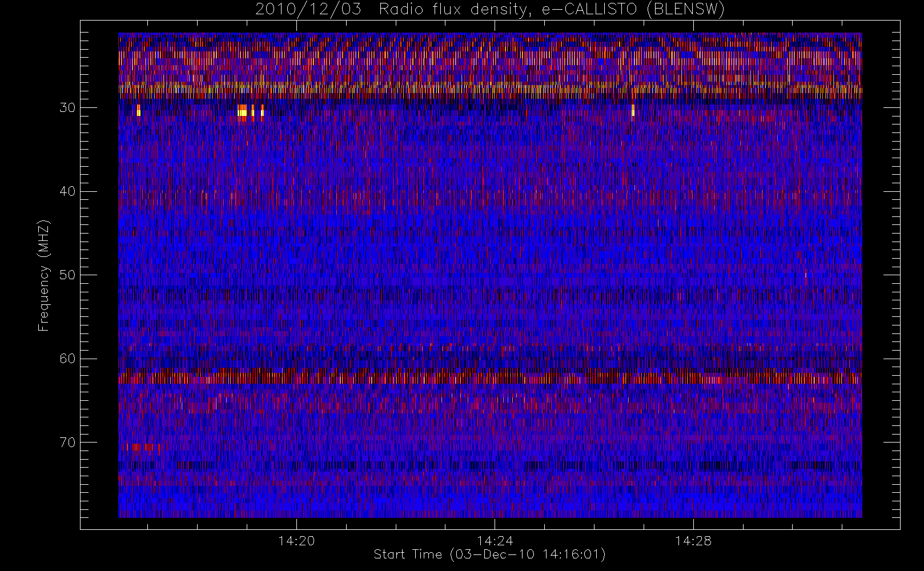Click the plot title "Radio flux density, e-CALLISTO (BLENSW)"
The width and height of the screenshot is (924, 571).
[x=552, y=10]
